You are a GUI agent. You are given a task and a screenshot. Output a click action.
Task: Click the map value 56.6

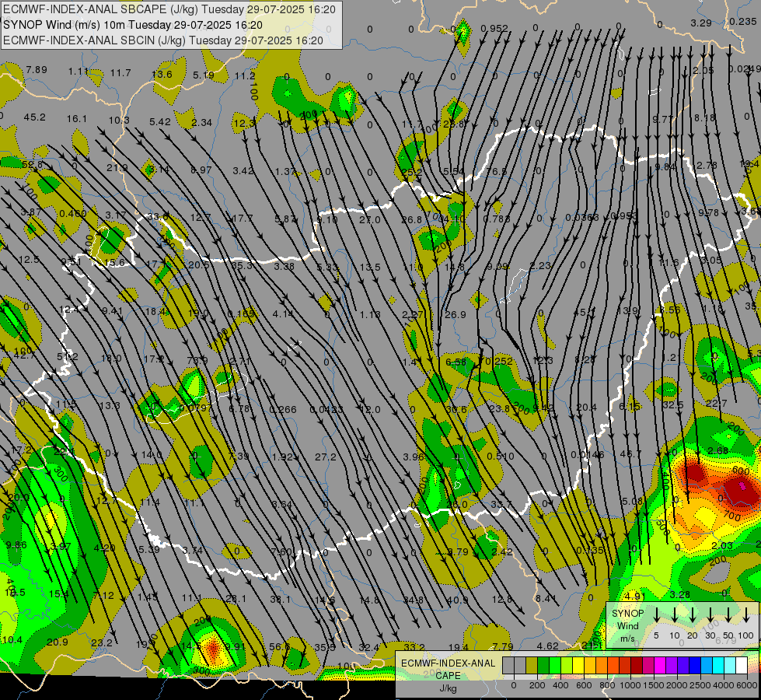coord(280,646)
